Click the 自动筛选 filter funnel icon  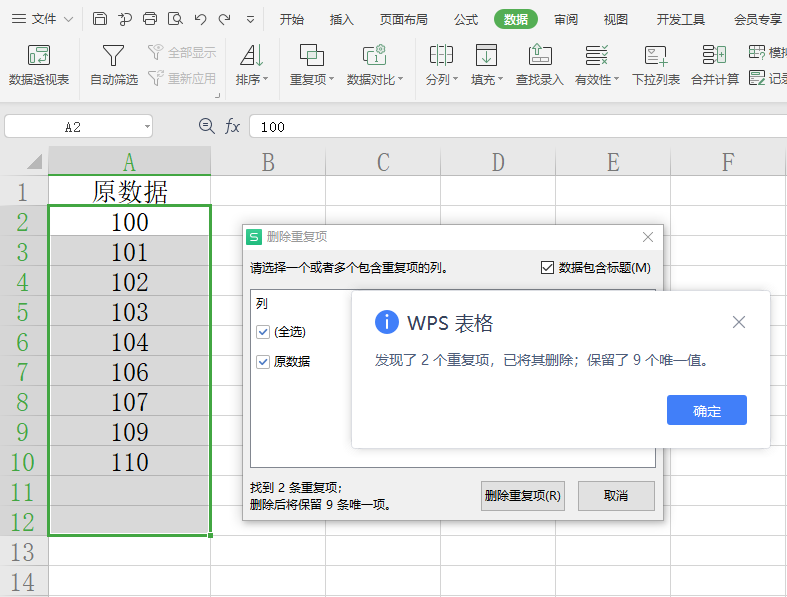[114, 56]
